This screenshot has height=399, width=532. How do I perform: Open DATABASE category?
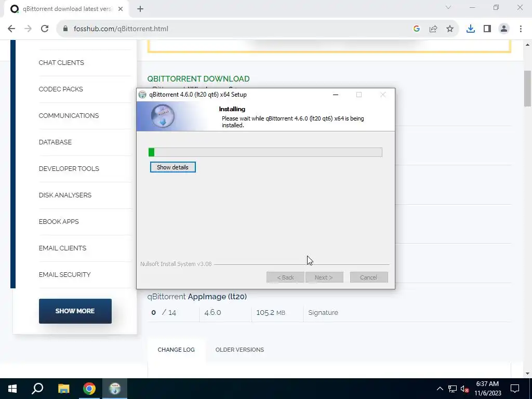[x=55, y=142]
